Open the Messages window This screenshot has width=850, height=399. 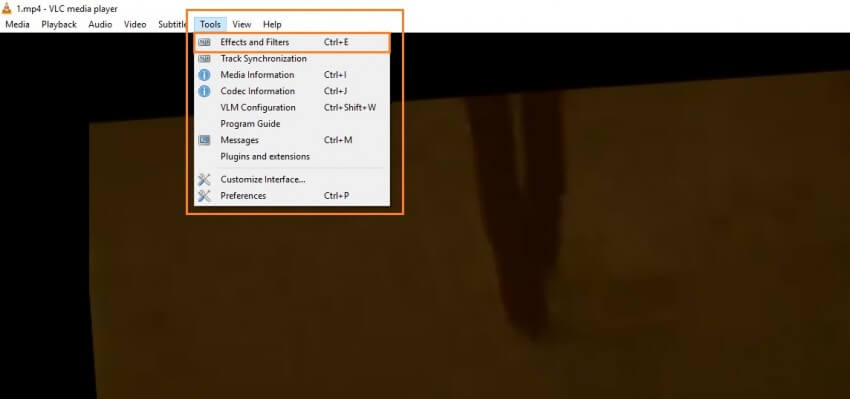[292, 140]
